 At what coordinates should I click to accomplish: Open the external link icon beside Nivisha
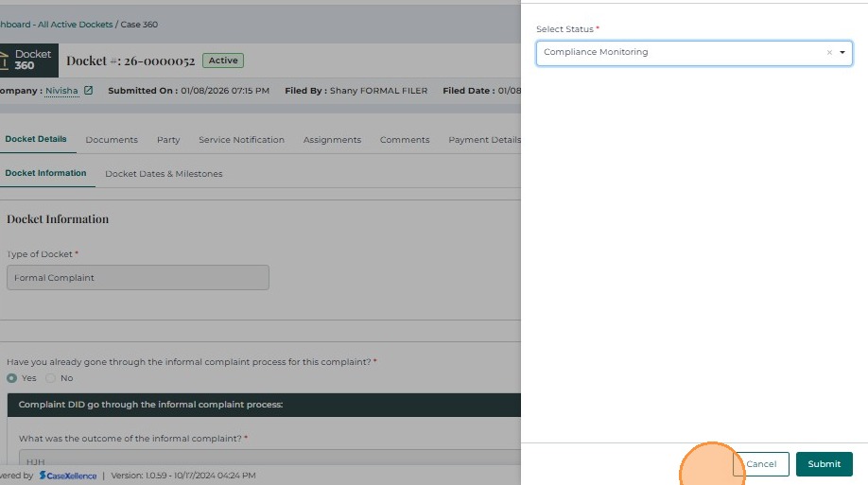tap(89, 91)
